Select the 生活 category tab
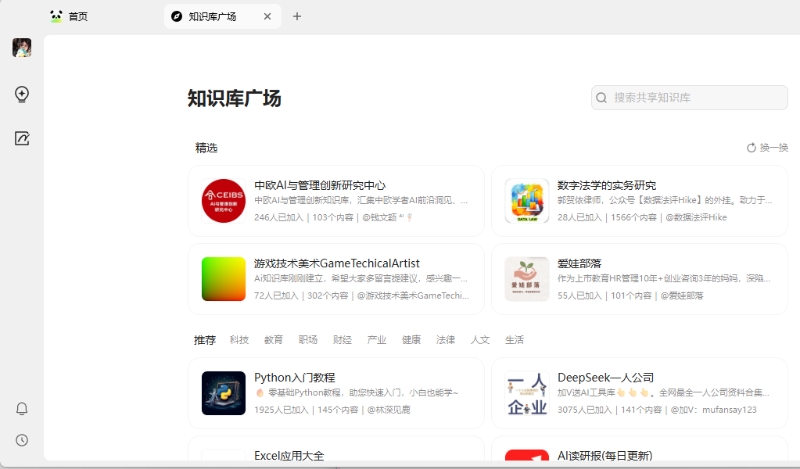 [514, 340]
